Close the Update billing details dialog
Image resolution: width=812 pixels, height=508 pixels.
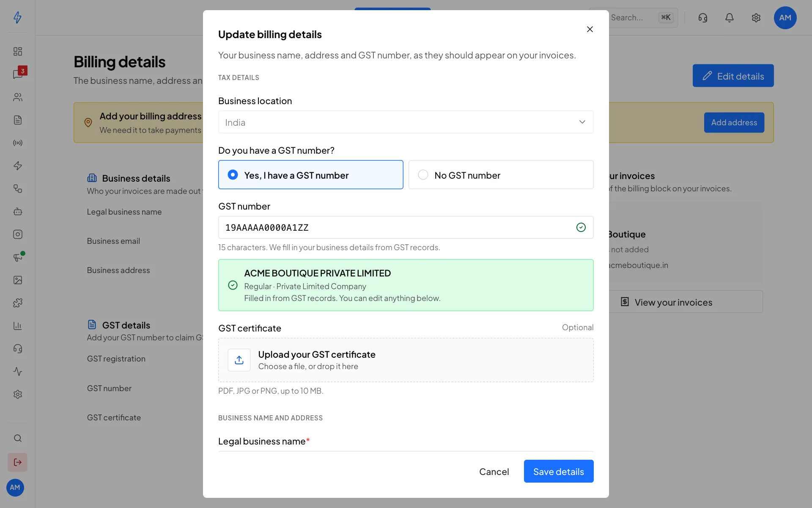(x=590, y=29)
